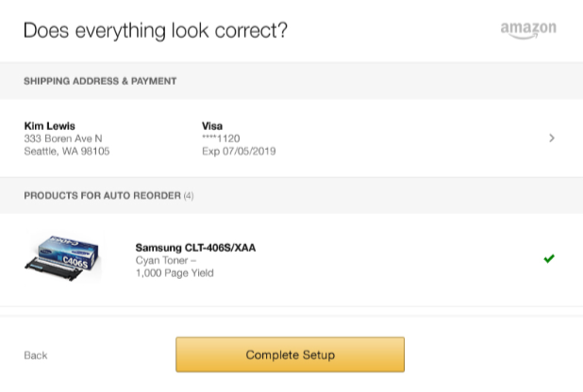Click Shipping Address & Payment section header
This screenshot has height=392, width=583.
tap(100, 81)
